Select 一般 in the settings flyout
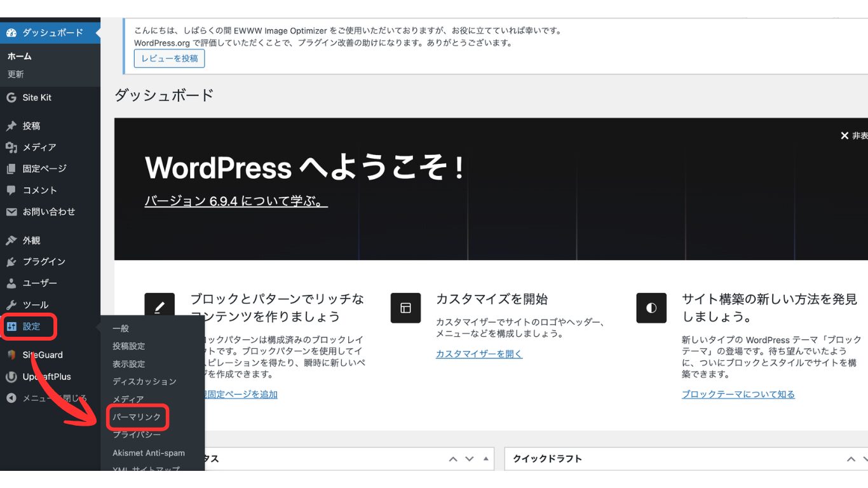 [x=121, y=329]
